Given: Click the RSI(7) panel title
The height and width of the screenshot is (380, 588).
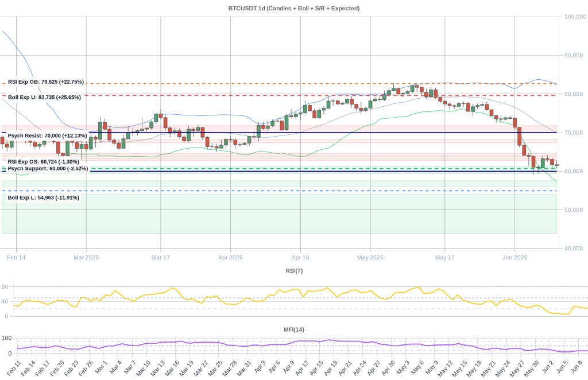Looking at the screenshot, I should click(x=294, y=270).
